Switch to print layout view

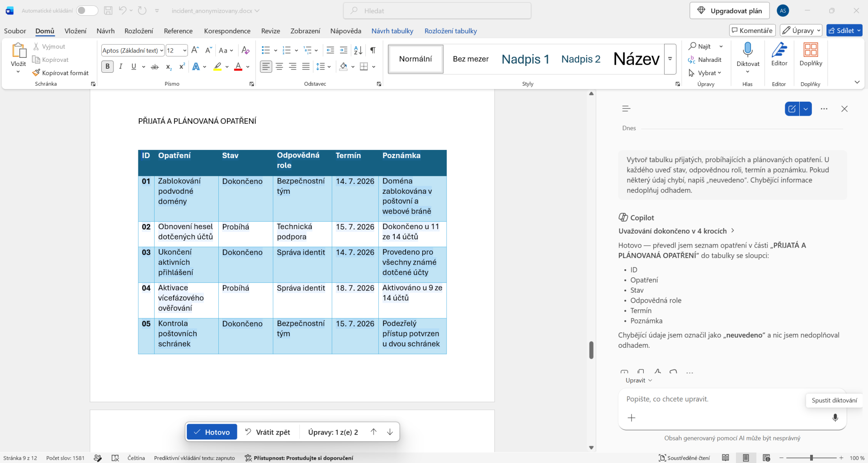(x=746, y=458)
